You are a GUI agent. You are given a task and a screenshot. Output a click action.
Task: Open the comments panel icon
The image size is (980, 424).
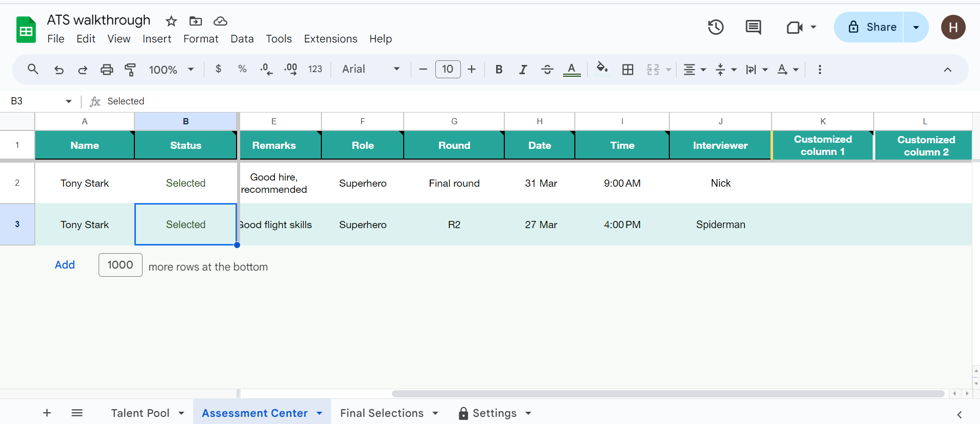coord(753,27)
